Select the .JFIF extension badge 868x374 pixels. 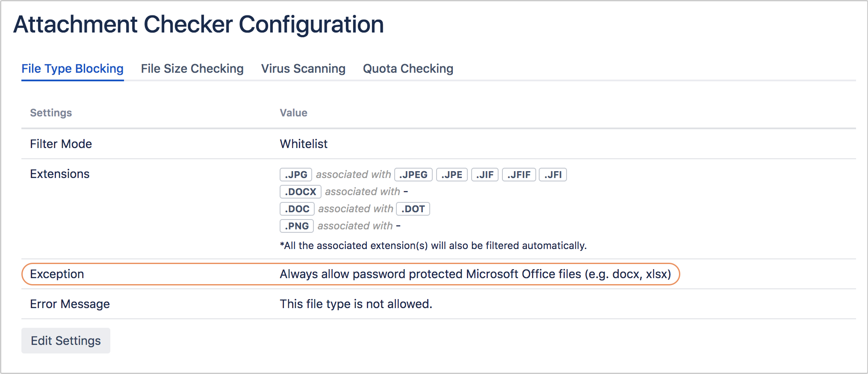coord(519,174)
